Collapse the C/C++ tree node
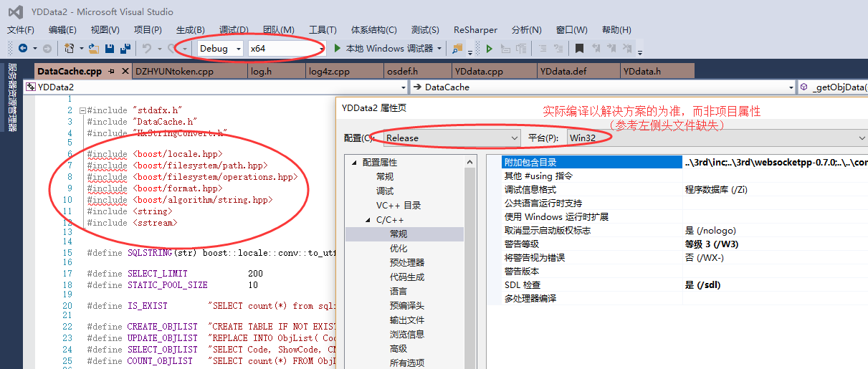The height and width of the screenshot is (369, 868). 368,220
